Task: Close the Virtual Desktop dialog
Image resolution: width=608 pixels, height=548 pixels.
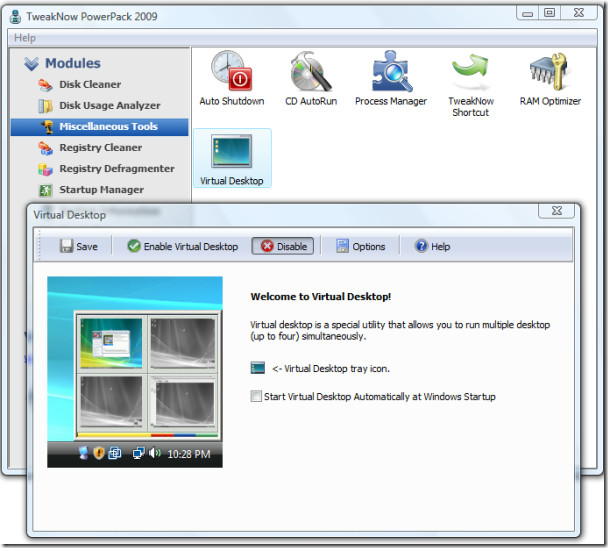Action: click(x=557, y=211)
